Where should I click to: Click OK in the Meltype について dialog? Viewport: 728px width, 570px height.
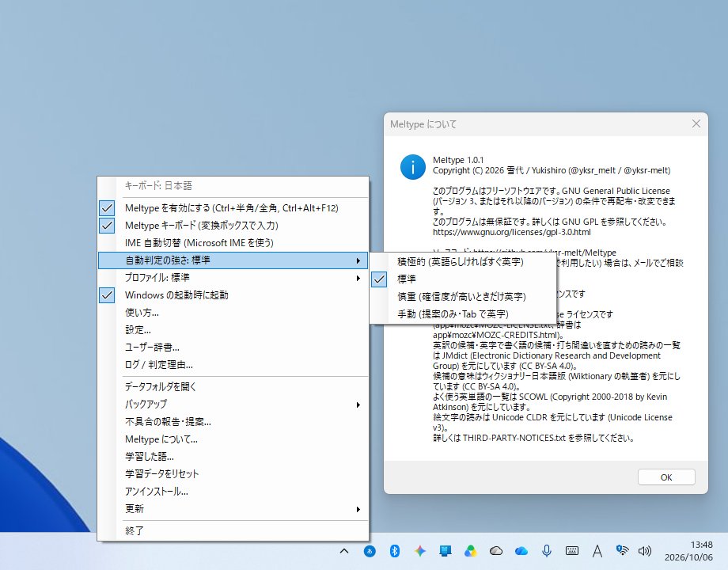[666, 477]
